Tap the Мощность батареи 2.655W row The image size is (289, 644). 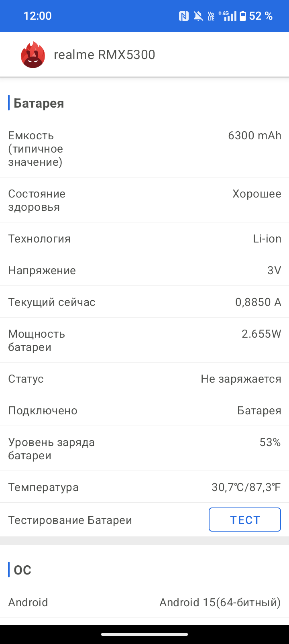pyautogui.click(x=144, y=340)
